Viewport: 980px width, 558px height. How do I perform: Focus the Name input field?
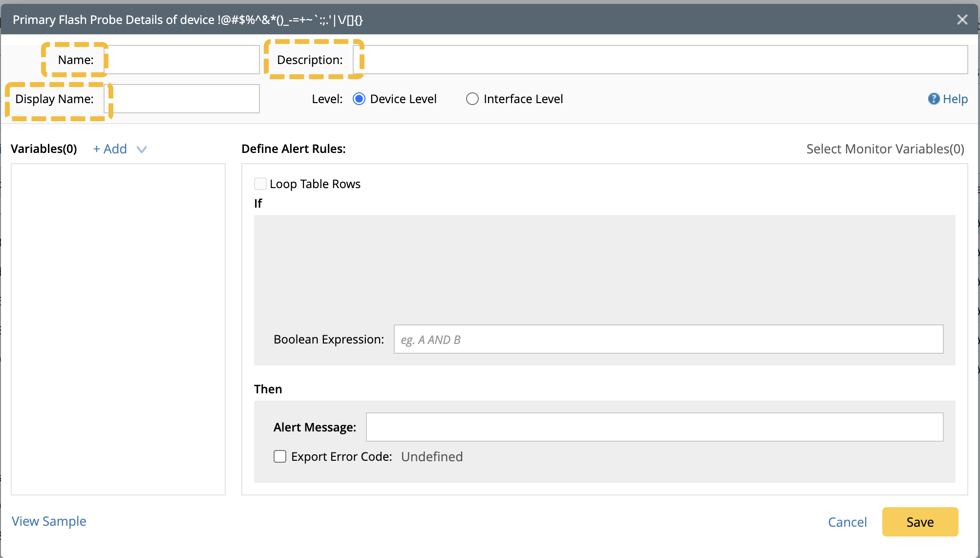(x=183, y=60)
